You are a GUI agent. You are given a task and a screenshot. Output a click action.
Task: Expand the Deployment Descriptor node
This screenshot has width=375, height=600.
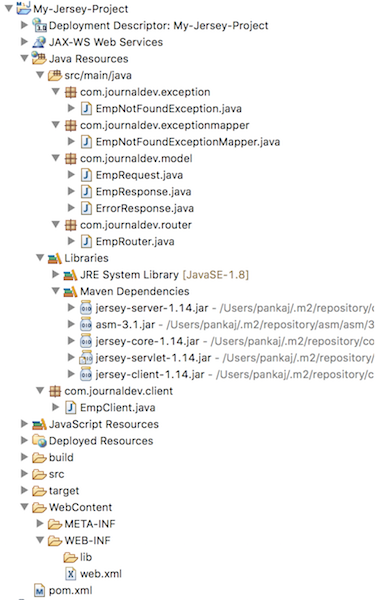24,25
